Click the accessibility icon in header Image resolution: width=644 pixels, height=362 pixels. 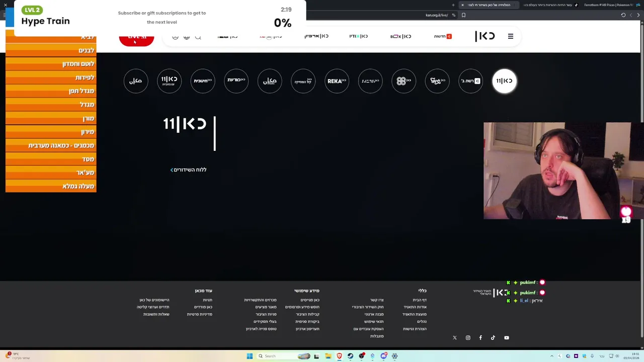[x=175, y=37]
